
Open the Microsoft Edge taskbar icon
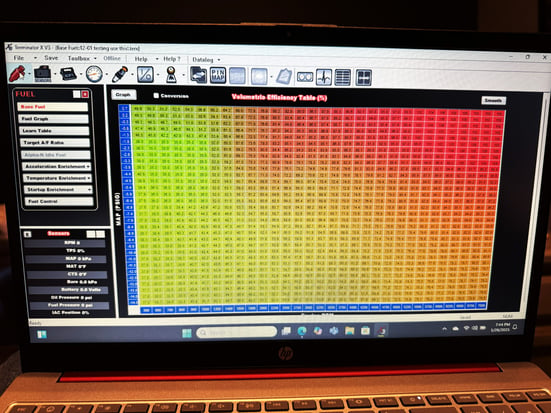point(302,331)
